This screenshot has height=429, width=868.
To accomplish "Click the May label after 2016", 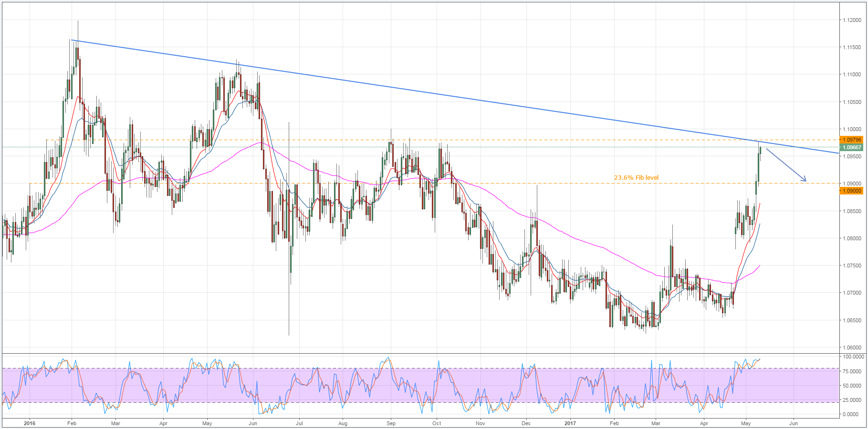I will click(207, 423).
